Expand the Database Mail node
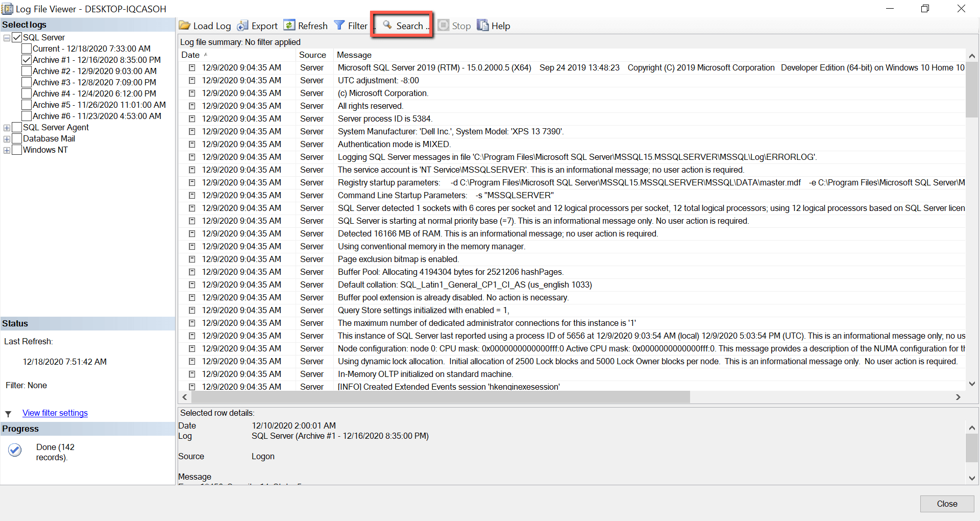Viewport: 980px width, 521px height. point(7,138)
